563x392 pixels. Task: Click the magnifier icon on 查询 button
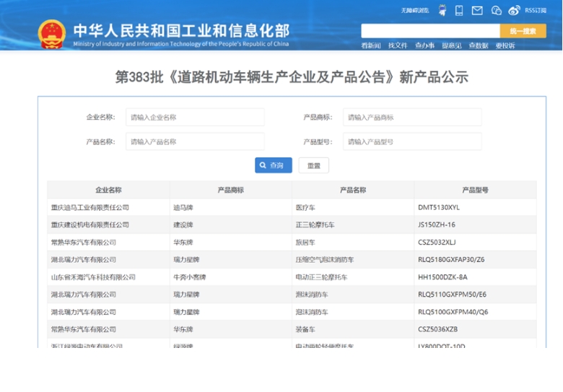tap(263, 165)
